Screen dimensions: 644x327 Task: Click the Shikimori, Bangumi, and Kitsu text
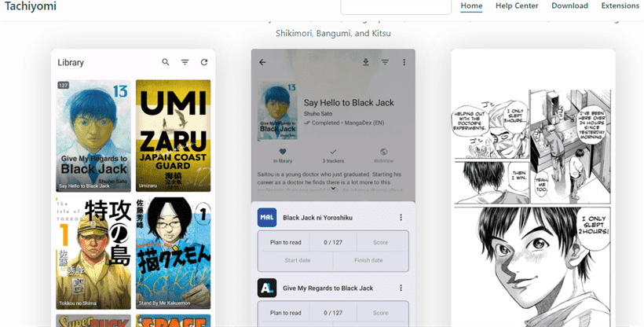coord(333,33)
